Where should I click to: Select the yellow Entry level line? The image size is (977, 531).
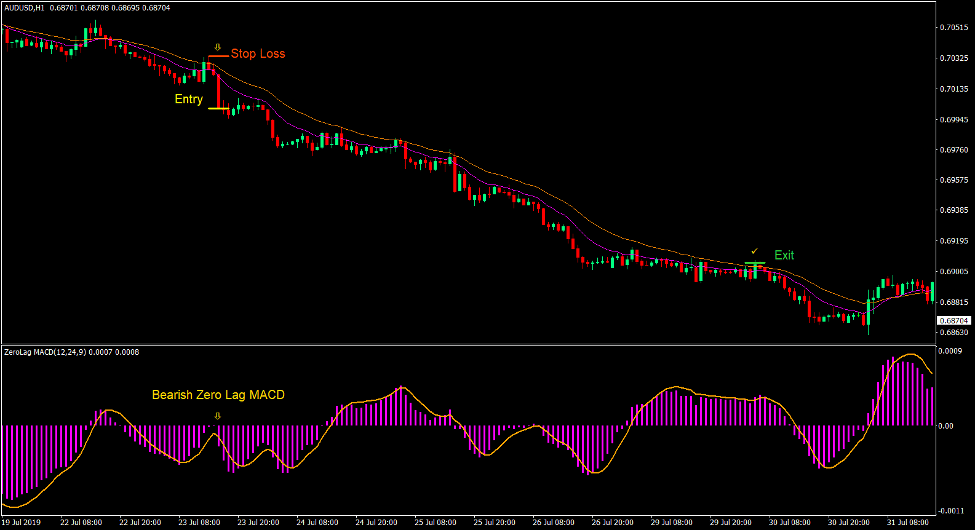tap(218, 108)
